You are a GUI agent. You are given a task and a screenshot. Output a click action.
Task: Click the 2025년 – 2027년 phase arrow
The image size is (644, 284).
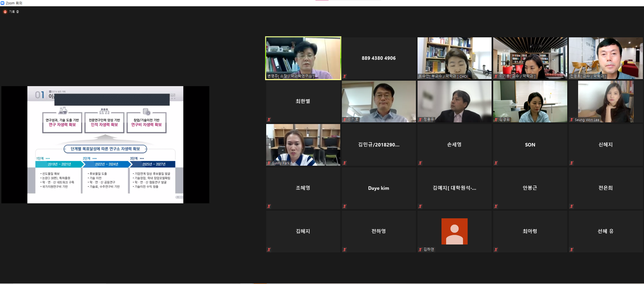(154, 164)
